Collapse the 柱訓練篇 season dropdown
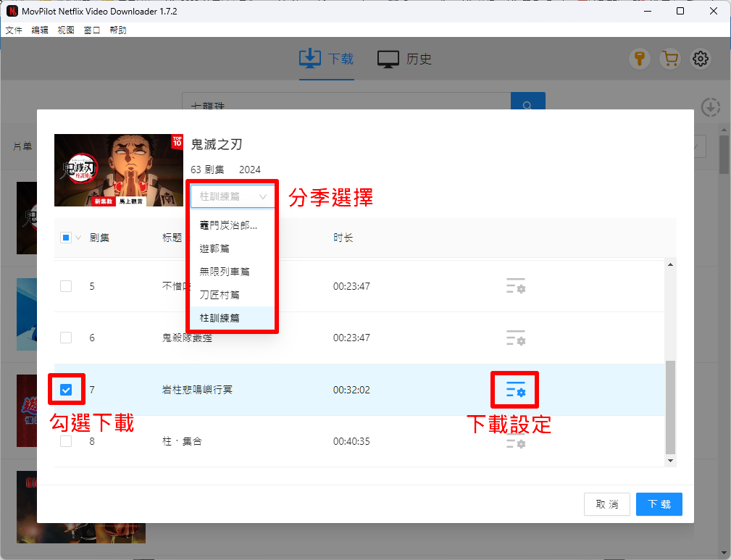Viewport: 731px width, 560px height. [x=233, y=196]
